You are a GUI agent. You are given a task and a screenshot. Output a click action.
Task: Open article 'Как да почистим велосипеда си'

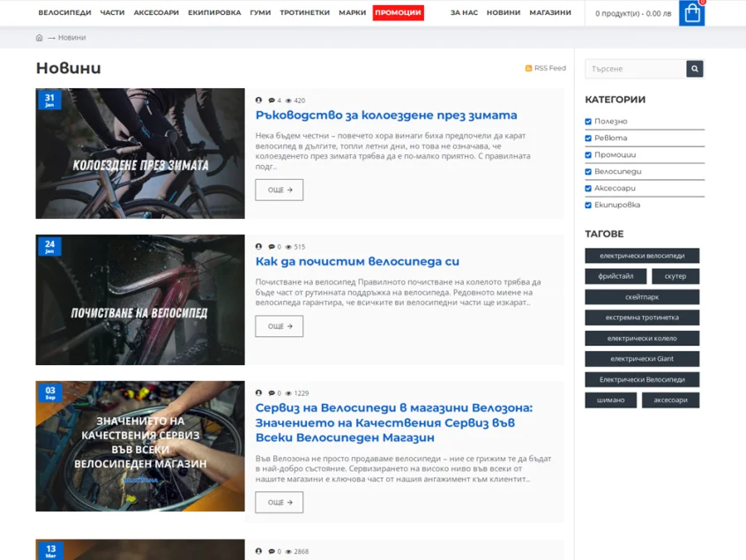pos(357,261)
